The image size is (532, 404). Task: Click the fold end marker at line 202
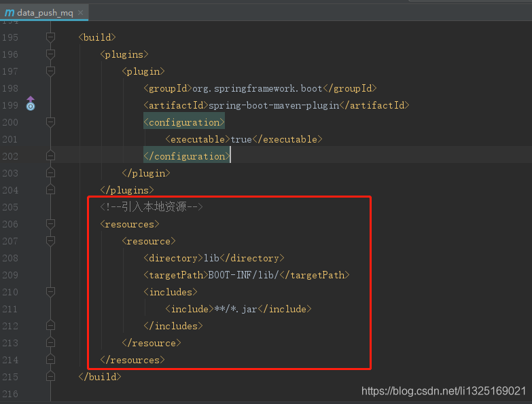click(x=50, y=155)
